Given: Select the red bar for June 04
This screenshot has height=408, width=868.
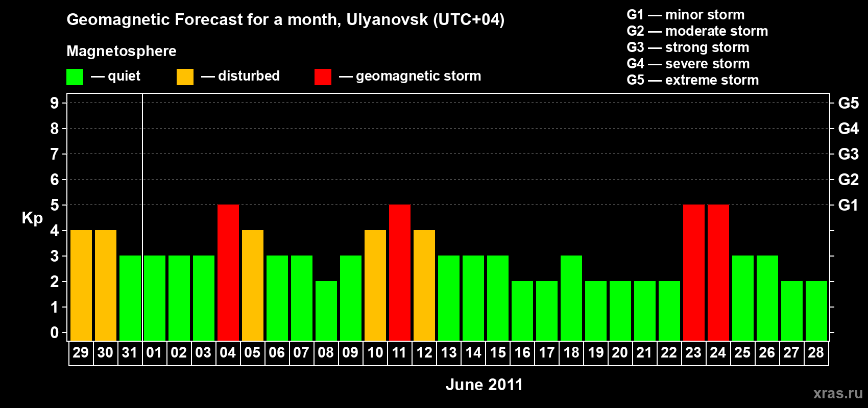Looking at the screenshot, I should point(228,272).
